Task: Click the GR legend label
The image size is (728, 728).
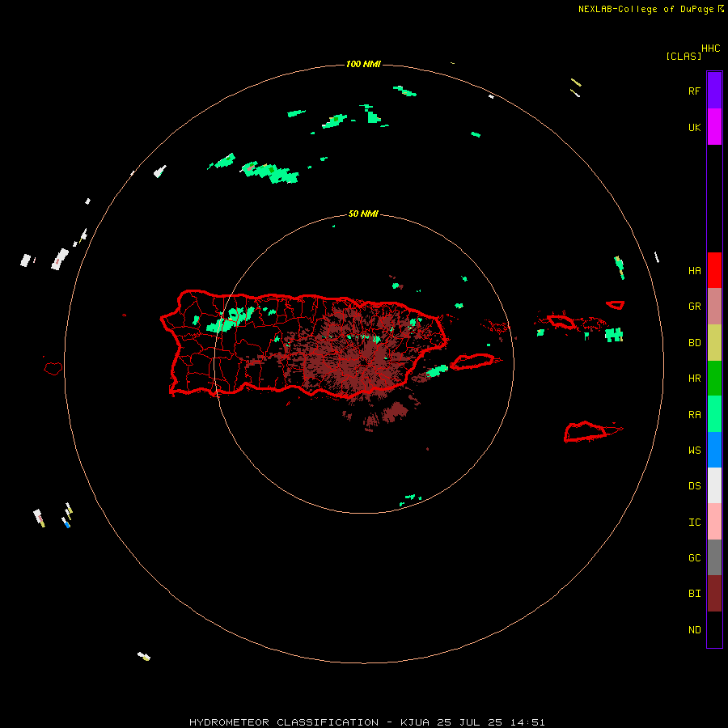Action: click(694, 307)
